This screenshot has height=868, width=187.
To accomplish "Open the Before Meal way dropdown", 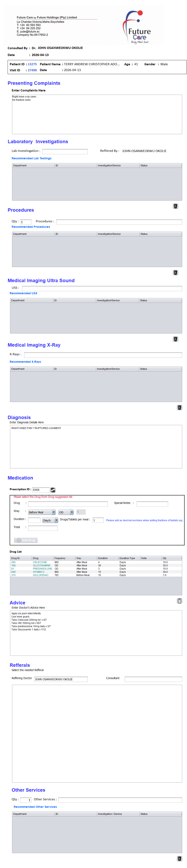I will (53, 512).
